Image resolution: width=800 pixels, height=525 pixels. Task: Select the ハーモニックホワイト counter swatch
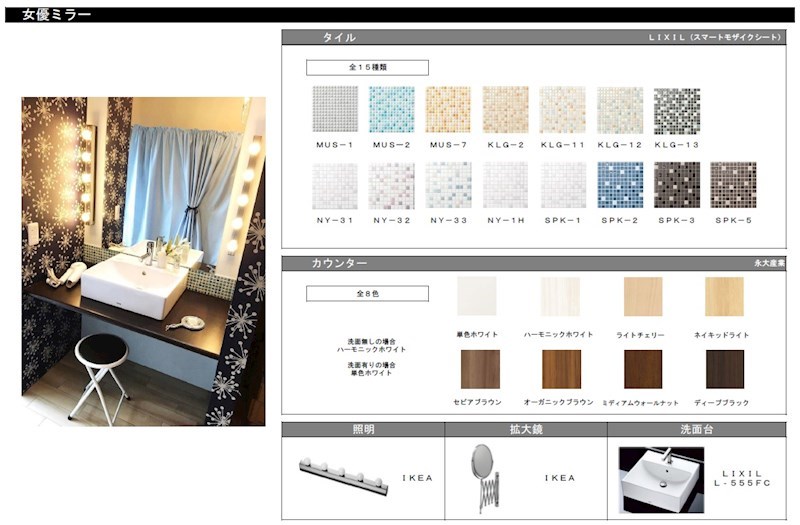pyautogui.click(x=561, y=297)
